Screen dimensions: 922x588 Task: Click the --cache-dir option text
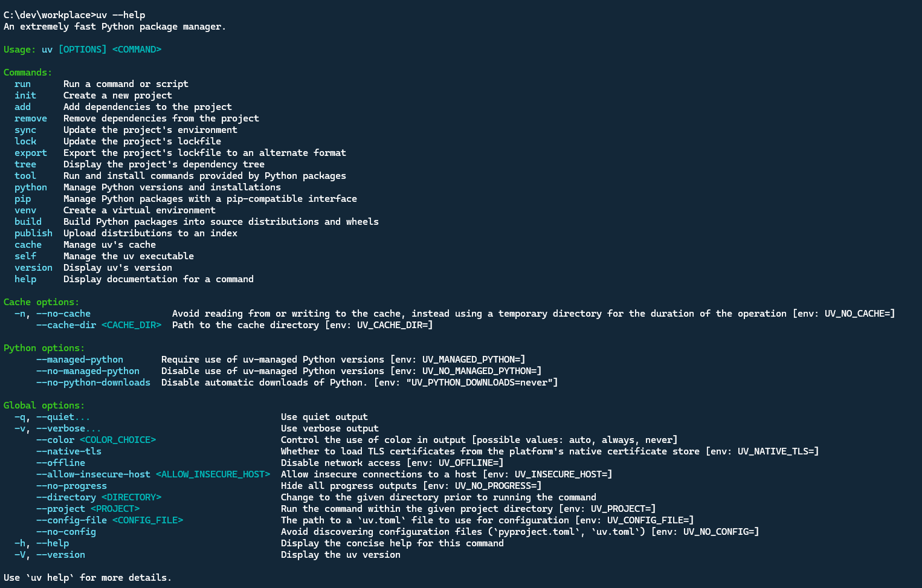coord(66,325)
